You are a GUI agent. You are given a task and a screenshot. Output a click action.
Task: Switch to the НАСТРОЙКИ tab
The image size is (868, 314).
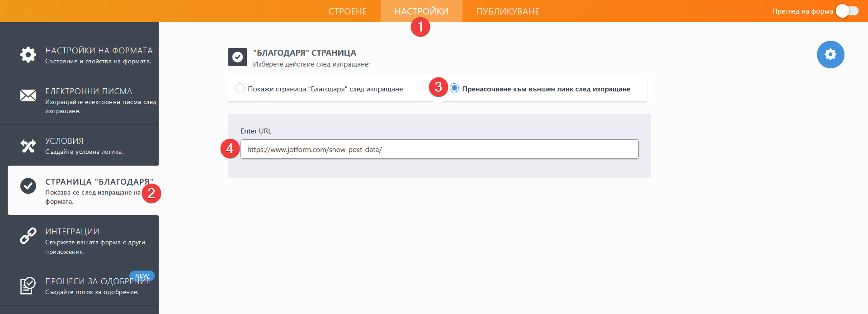tap(421, 11)
